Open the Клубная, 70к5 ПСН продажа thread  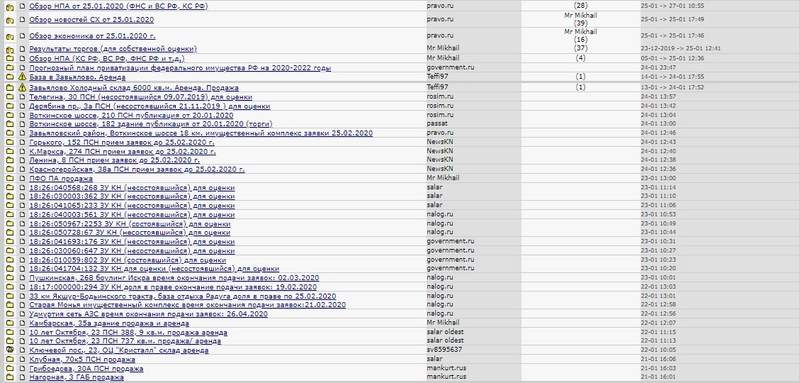(82, 360)
